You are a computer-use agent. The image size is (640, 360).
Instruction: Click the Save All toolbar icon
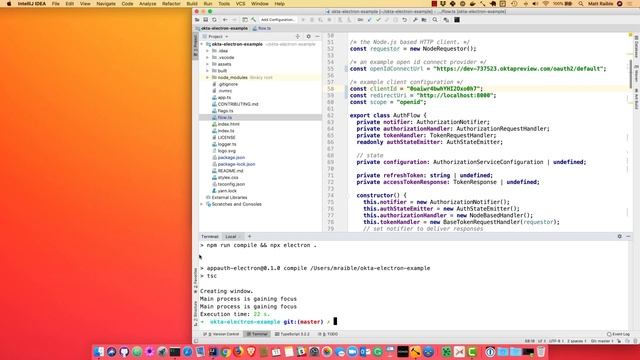(206, 20)
